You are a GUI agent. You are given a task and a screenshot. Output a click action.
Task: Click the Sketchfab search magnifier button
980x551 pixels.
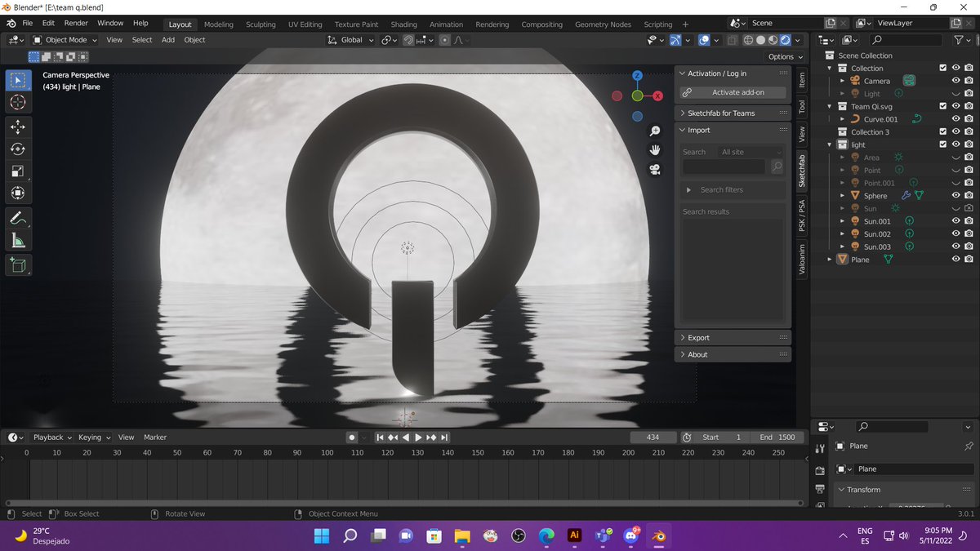click(777, 167)
